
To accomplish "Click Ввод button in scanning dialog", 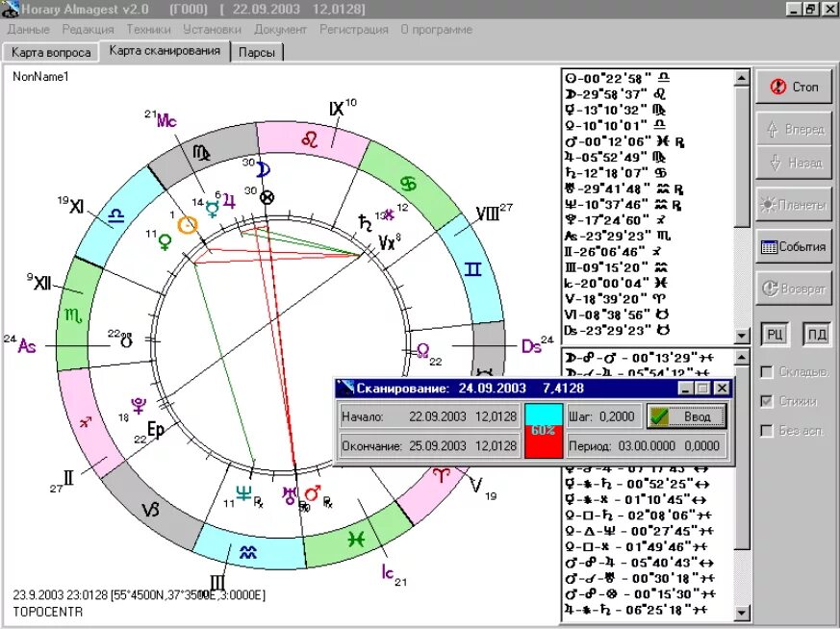I will pyautogui.click(x=686, y=416).
